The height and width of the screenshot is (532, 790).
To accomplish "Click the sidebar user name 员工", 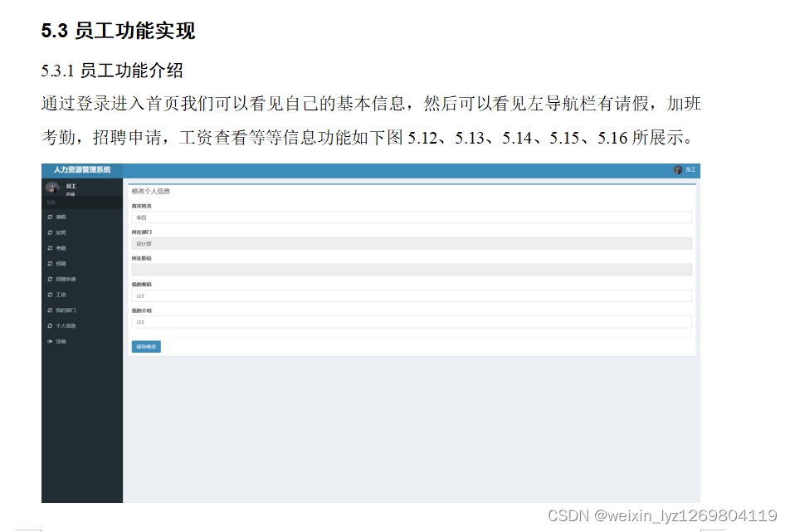I will [71, 187].
